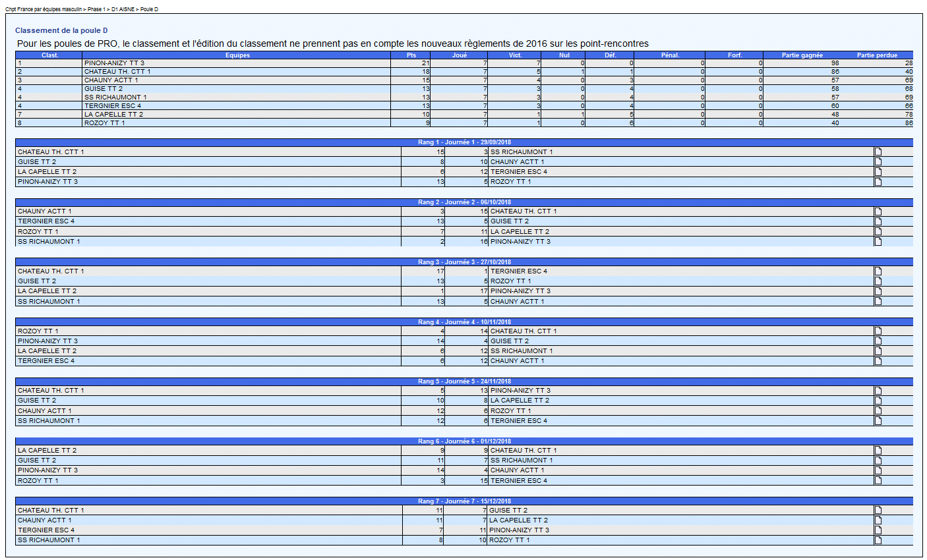Click the 'Classement de la poule D' title
Image resolution: width=927 pixels, height=560 pixels.
tap(61, 31)
